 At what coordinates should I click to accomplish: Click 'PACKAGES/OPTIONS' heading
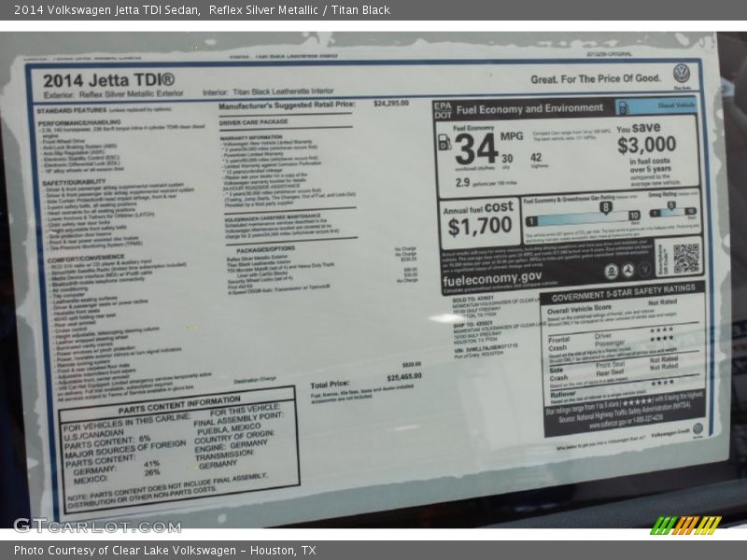(x=266, y=249)
